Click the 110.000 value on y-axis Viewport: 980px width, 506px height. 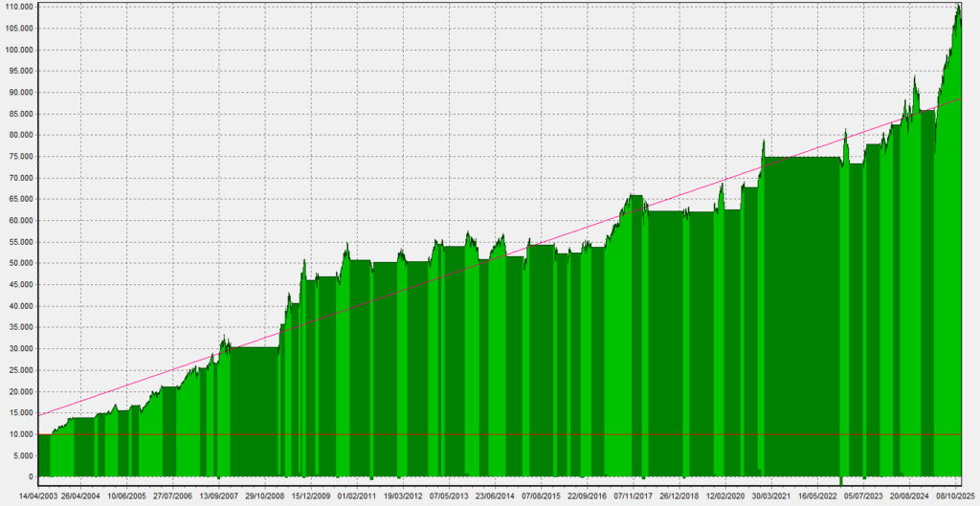(x=19, y=7)
